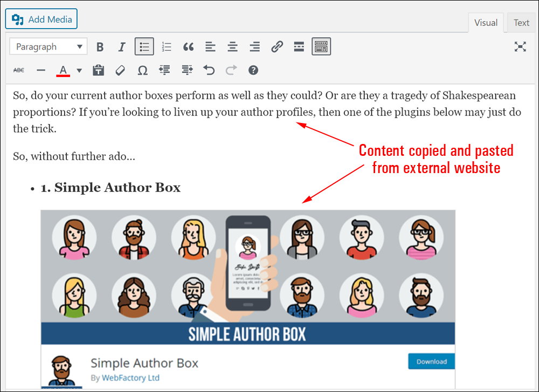This screenshot has width=539, height=392.
Task: Click the bearded man plugin icon
Action: coord(61,370)
